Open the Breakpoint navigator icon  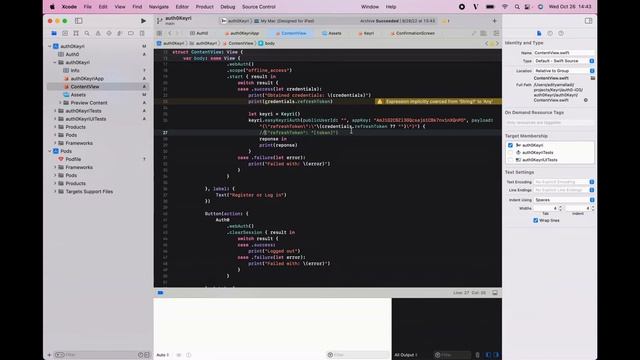(131, 33)
